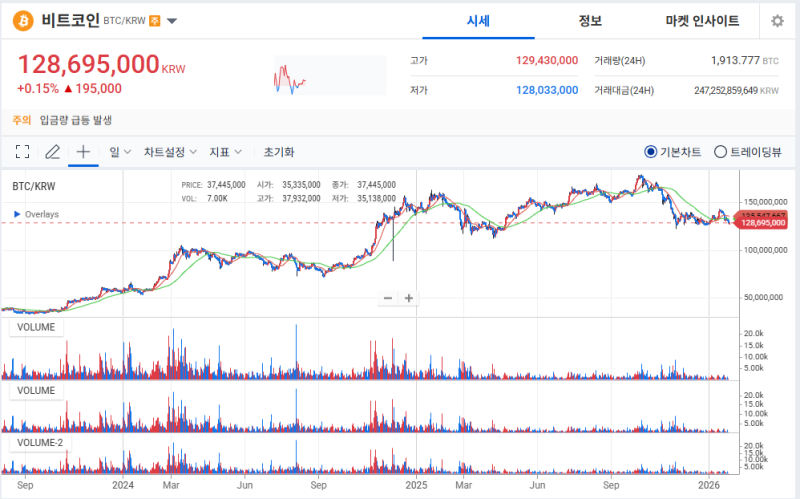Select the pencil drawing tool
Viewport: 800px width, 499px height.
click(53, 152)
